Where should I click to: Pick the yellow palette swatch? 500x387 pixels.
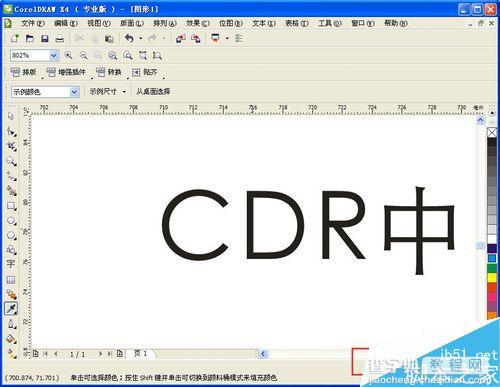point(492,278)
